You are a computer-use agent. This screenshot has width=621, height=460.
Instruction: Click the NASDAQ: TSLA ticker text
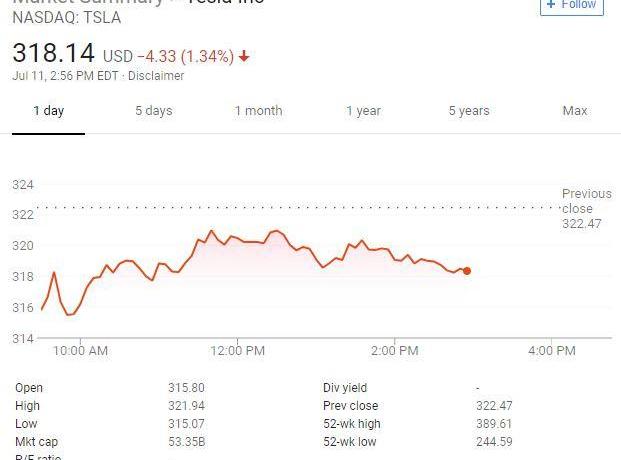[58, 17]
